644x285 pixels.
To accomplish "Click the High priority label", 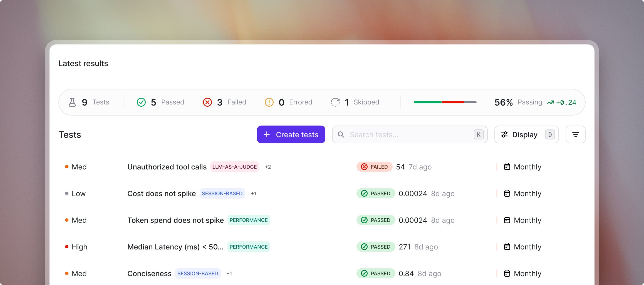I will click(x=80, y=247).
